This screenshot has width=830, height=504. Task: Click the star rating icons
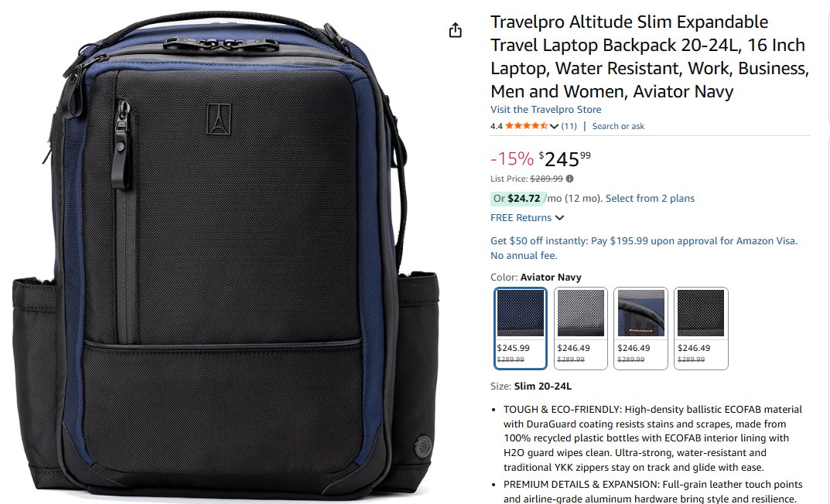(x=526, y=126)
